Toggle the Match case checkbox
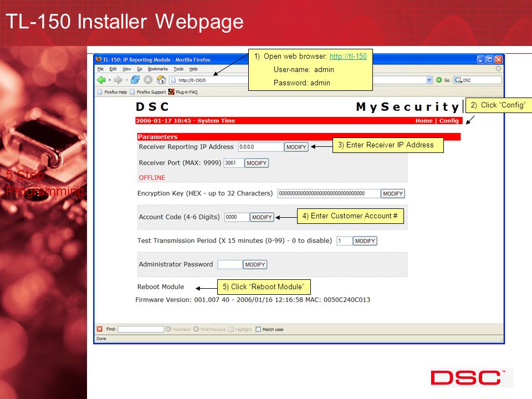Viewport: 532px width, 399px height. pyautogui.click(x=258, y=329)
